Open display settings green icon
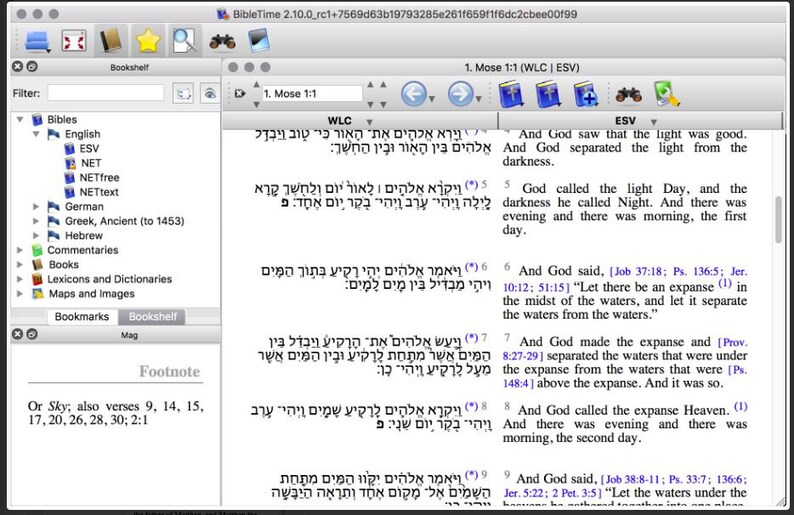794x515 pixels. coord(666,94)
